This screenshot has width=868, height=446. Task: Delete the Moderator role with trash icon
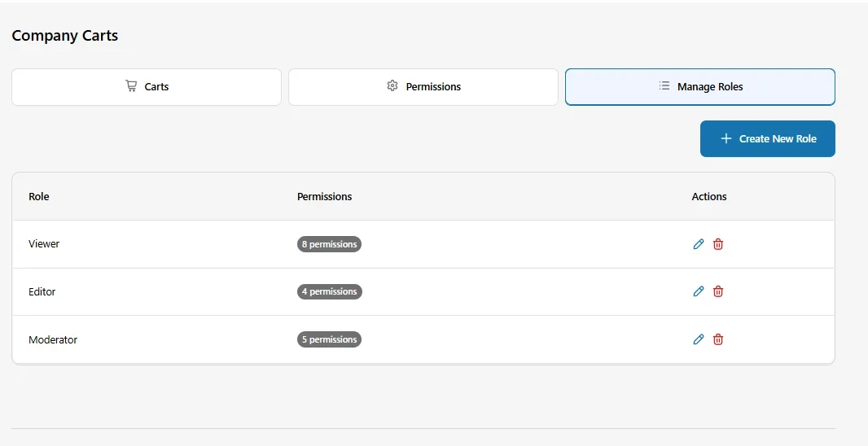point(718,339)
